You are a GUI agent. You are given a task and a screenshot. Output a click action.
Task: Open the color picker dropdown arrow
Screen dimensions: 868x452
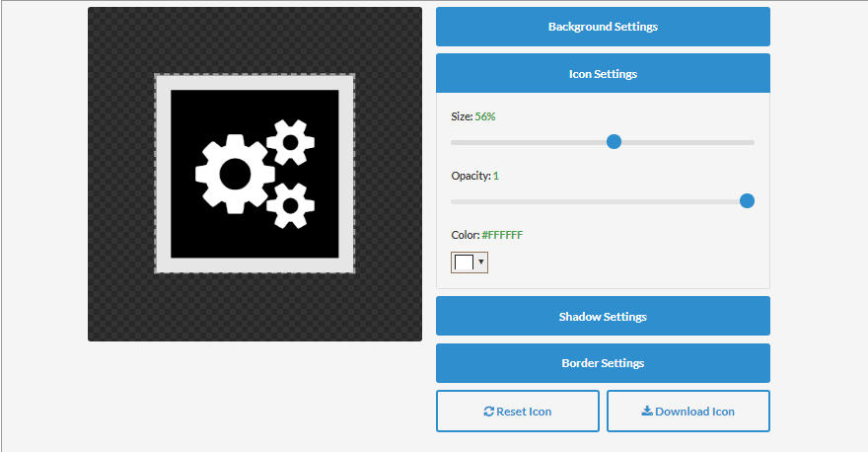[x=481, y=263]
